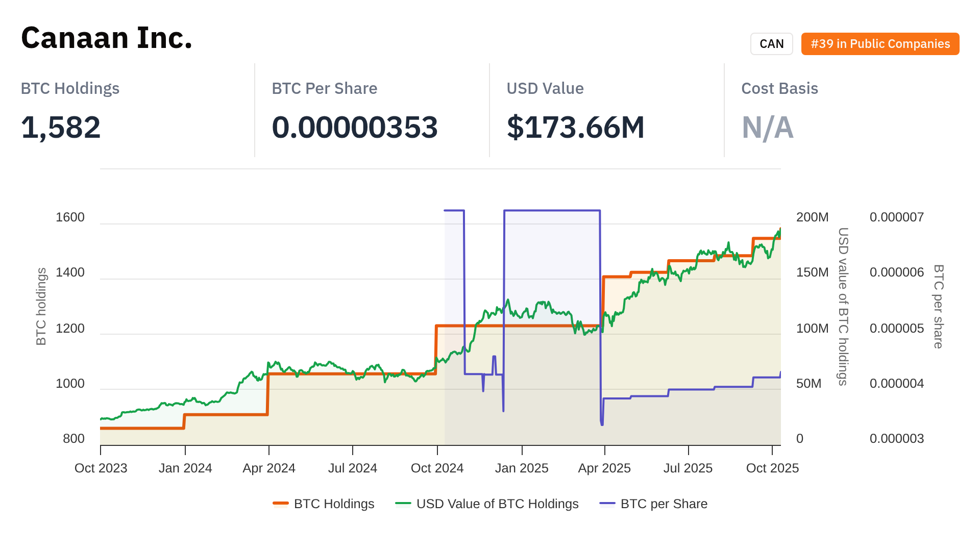Image resolution: width=980 pixels, height=551 pixels.
Task: Click the BTC Holdings value 1,582
Action: coord(61,127)
